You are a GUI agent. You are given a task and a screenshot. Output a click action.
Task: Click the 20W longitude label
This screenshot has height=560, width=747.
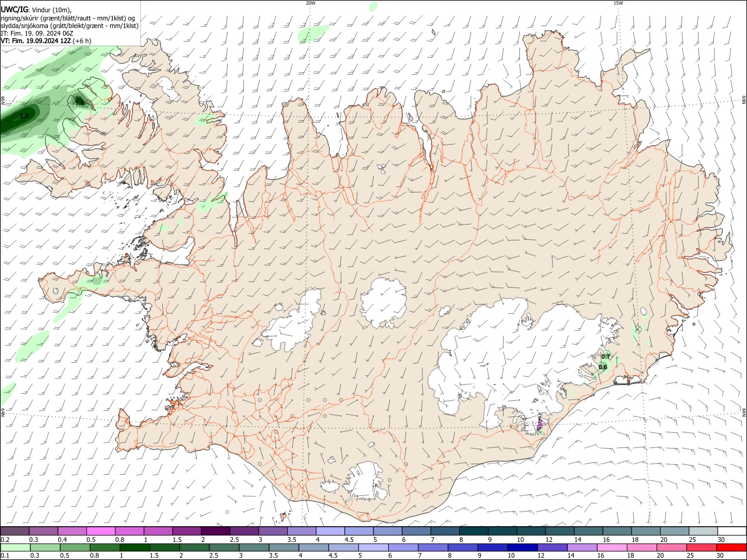[310, 3]
